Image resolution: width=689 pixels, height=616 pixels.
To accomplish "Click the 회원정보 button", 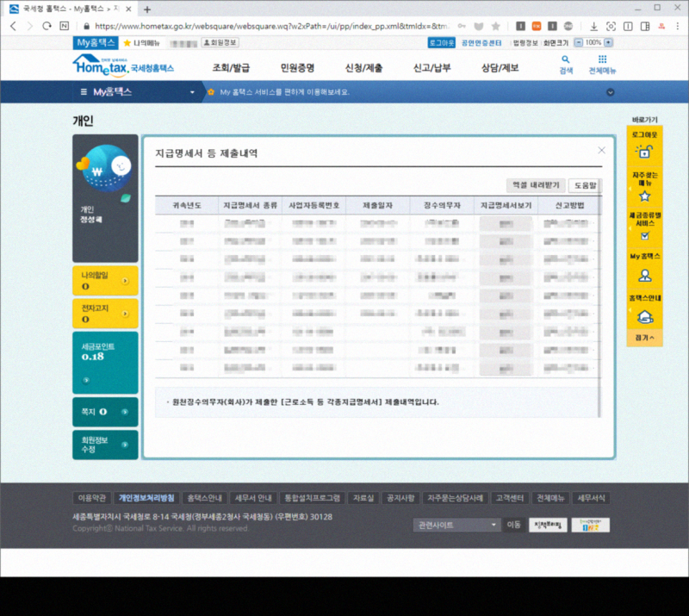I will (220, 43).
